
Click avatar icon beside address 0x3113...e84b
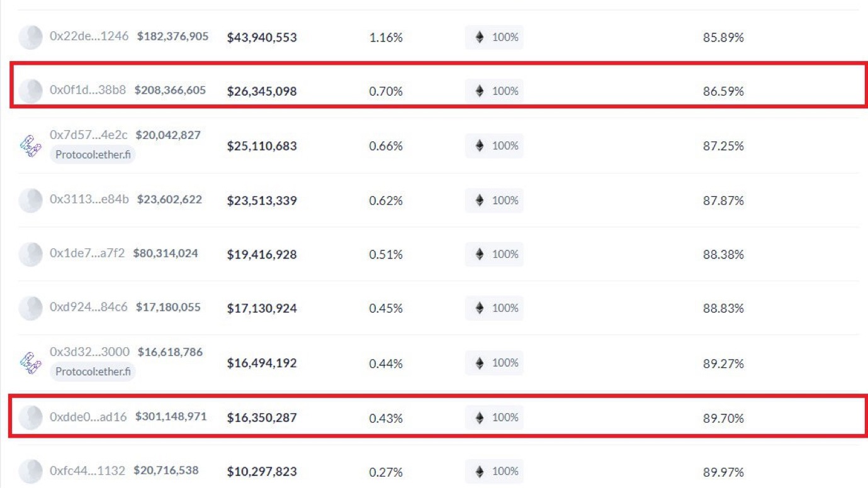point(30,201)
